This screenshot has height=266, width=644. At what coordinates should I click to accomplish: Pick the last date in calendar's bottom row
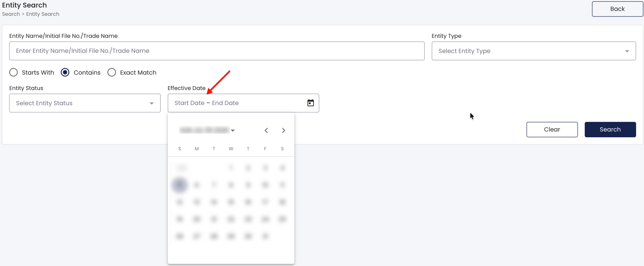(x=265, y=236)
